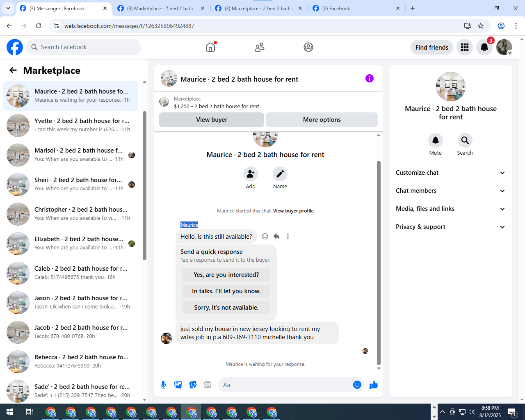Expand the Privacy & support section
525x420 pixels.
tap(451, 227)
